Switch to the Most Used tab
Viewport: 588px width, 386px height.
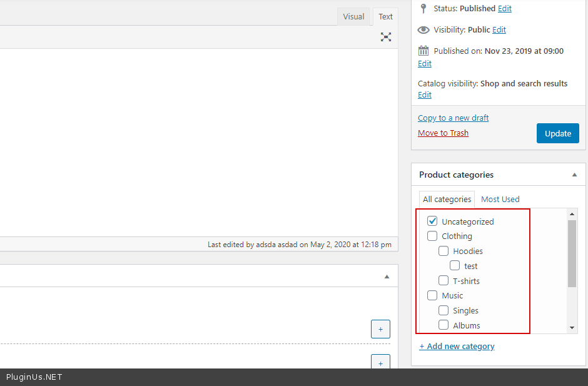500,199
